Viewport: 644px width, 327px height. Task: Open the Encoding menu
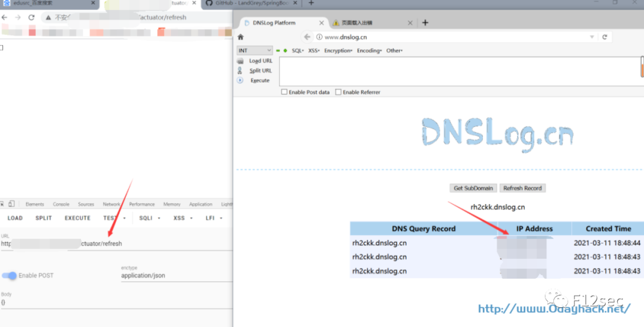[x=369, y=51]
